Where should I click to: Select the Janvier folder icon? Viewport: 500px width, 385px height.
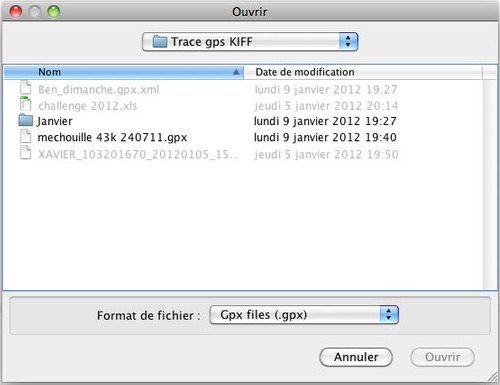tap(26, 120)
